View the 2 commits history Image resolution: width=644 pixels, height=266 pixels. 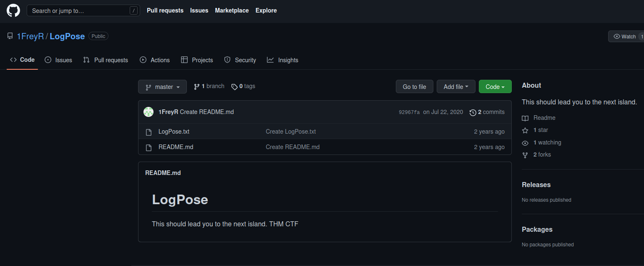point(487,112)
